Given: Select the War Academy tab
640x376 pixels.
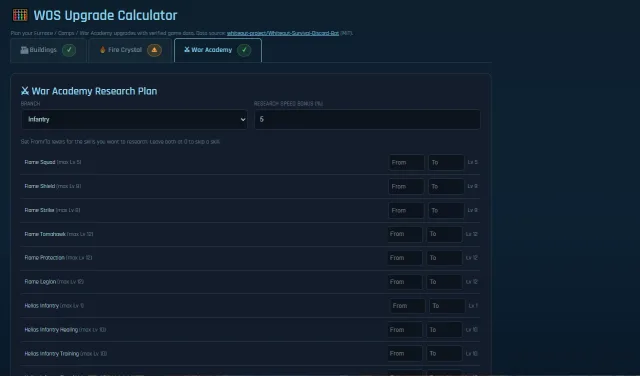Looking at the screenshot, I should click(x=218, y=50).
